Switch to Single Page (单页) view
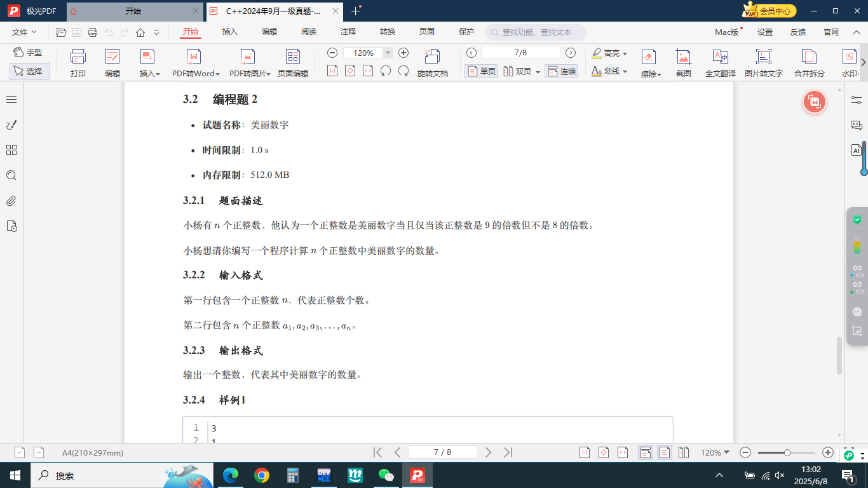 (x=481, y=71)
